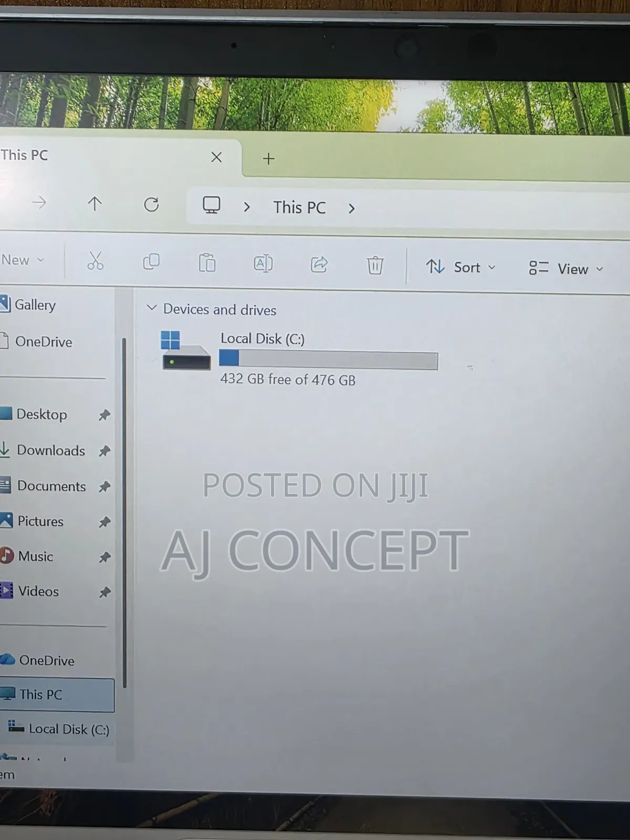This screenshot has width=630, height=840.
Task: Click the navigation pane scrollbar
Action: click(124, 512)
